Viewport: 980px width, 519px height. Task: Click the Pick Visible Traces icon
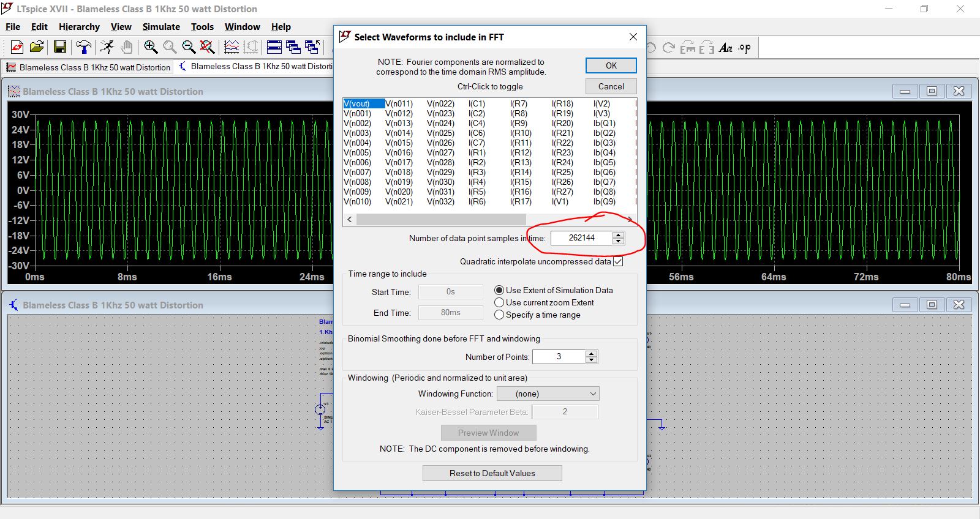(x=232, y=47)
